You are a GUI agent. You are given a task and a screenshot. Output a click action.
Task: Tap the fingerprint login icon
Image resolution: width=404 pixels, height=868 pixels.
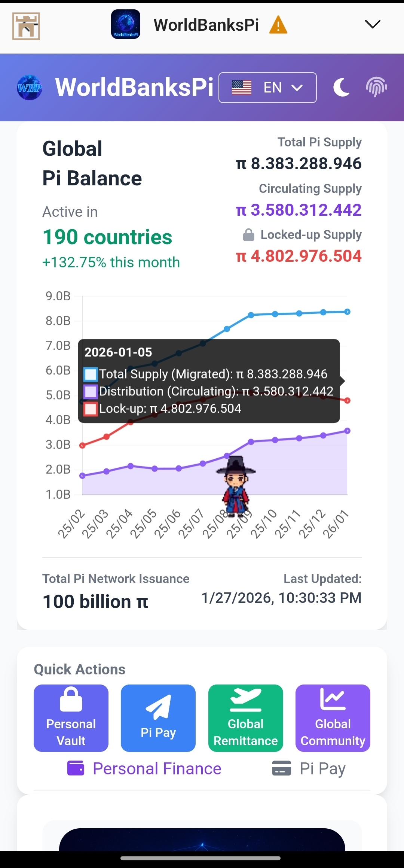coord(376,87)
